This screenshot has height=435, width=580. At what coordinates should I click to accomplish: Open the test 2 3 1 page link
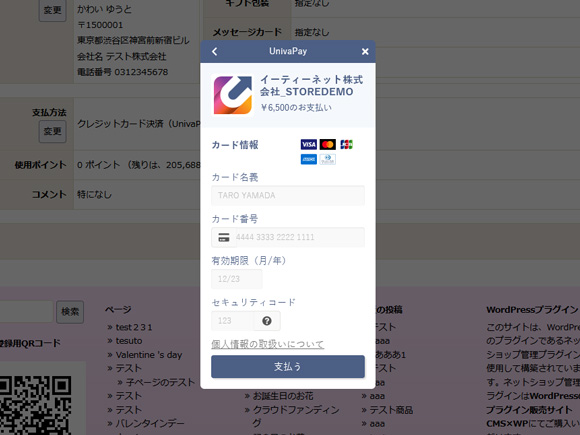(x=134, y=327)
